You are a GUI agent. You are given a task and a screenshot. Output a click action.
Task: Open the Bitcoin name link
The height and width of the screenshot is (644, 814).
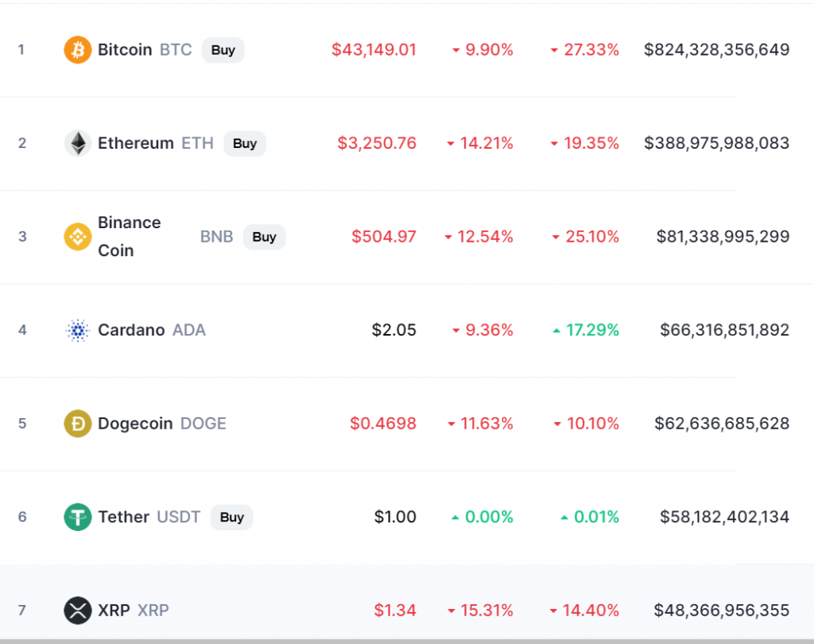click(x=125, y=50)
